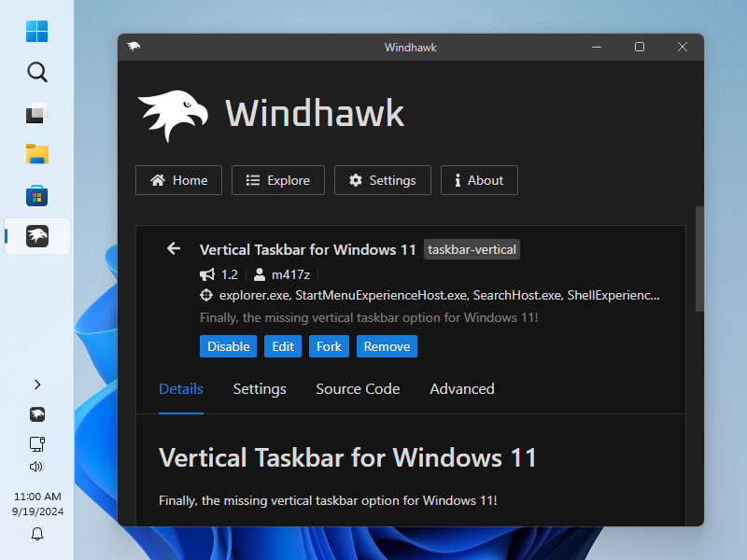Open File Explorer from the taskbar
Image resolution: width=747 pixels, height=560 pixels.
tap(36, 154)
